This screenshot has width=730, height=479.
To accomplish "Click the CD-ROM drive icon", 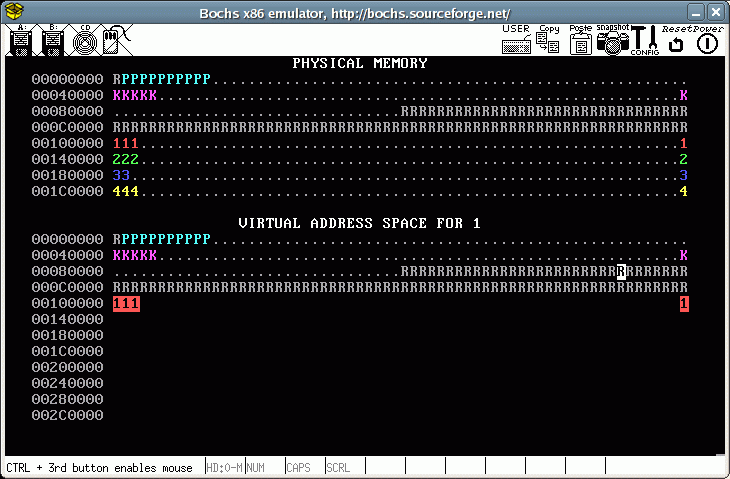I will 85,40.
